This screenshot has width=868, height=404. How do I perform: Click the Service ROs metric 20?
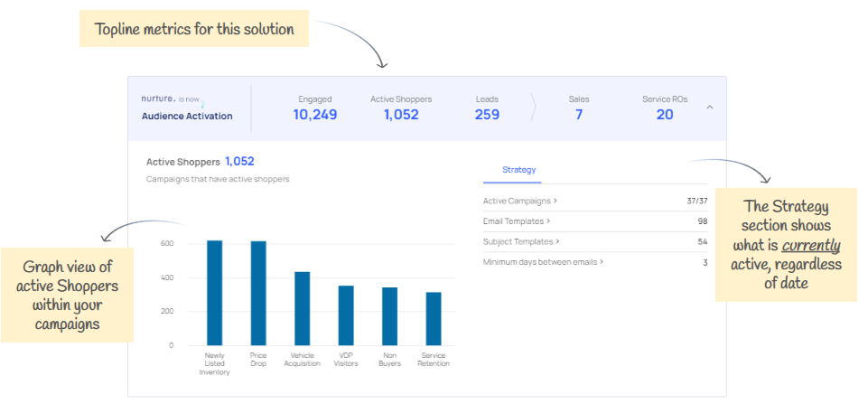[664, 114]
